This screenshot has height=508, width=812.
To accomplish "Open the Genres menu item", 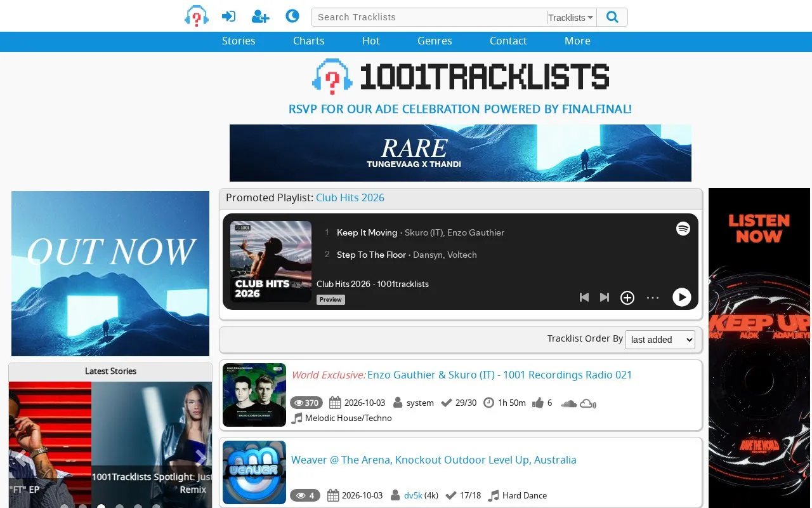I will [x=435, y=41].
